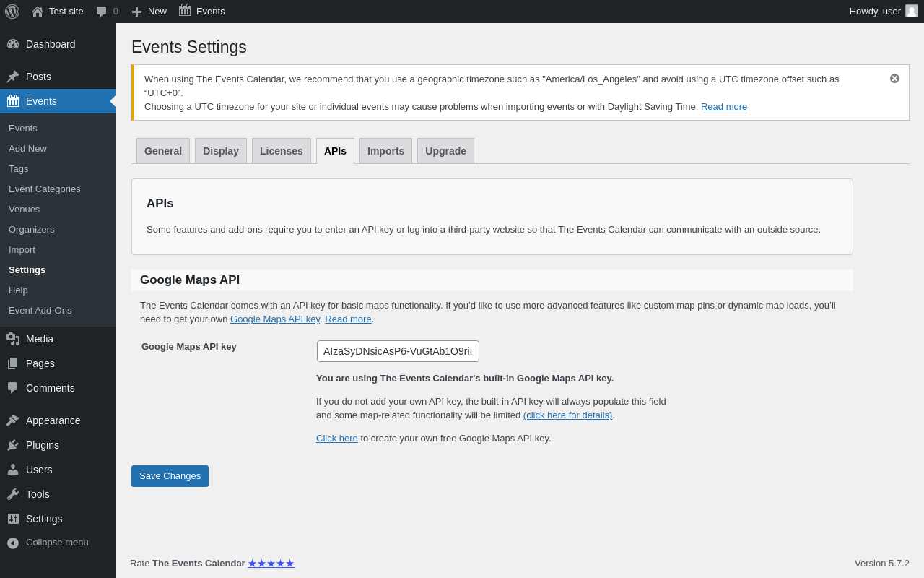Open Organizers submenu item
This screenshot has width=924, height=578.
pyautogui.click(x=32, y=229)
